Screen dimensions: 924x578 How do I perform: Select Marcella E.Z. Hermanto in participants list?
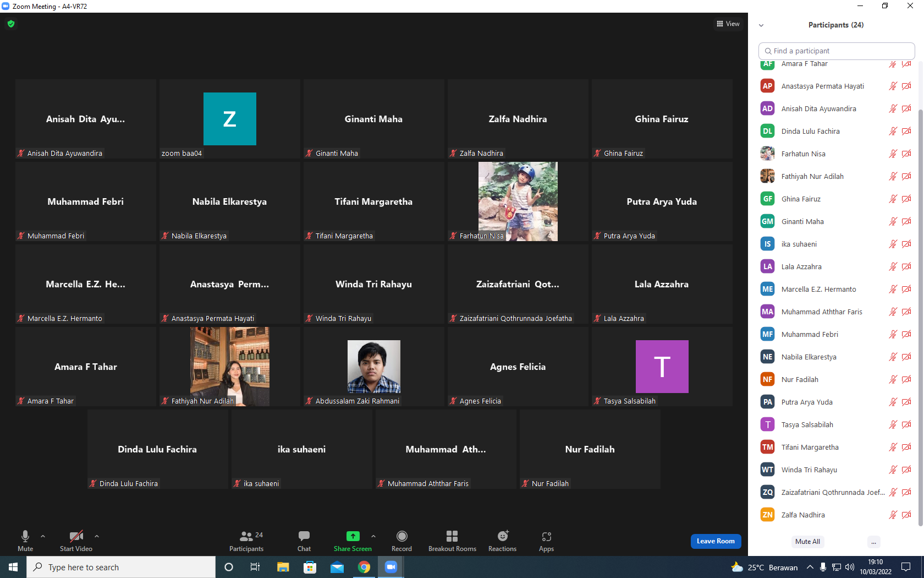click(x=836, y=289)
